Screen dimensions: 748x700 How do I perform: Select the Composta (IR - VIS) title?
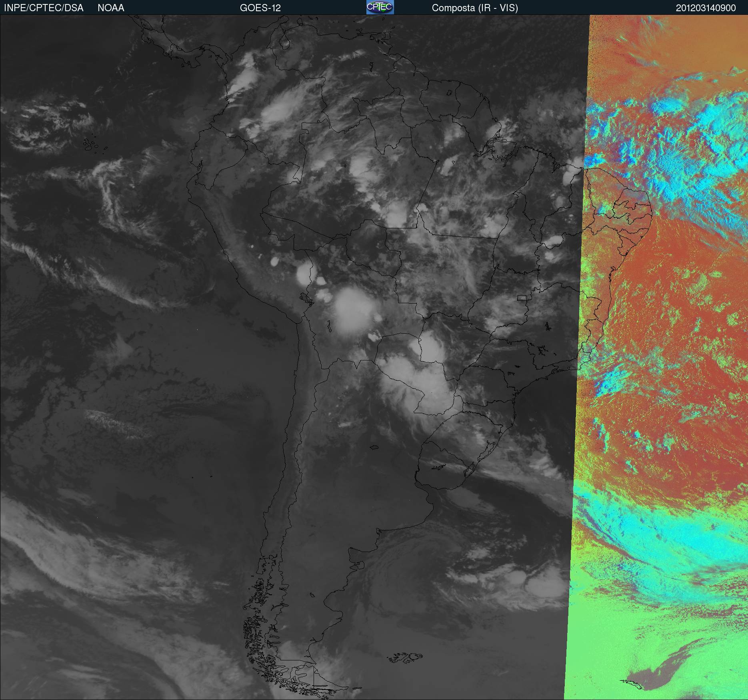475,8
